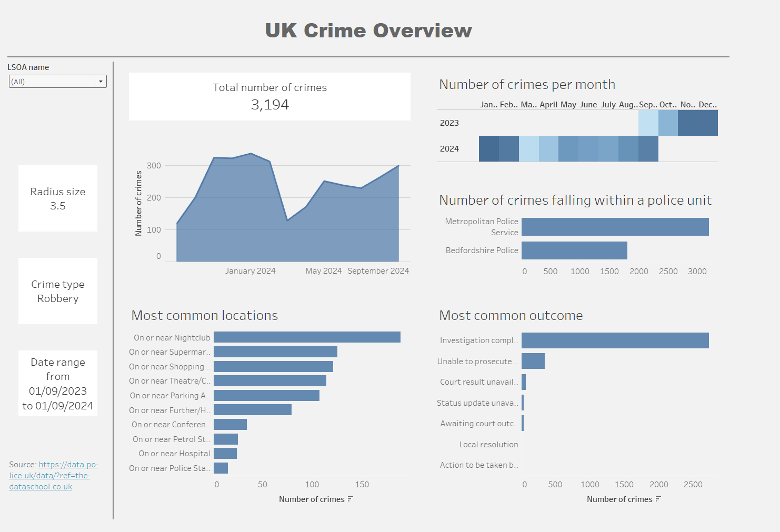Click the Jan.. column header
This screenshot has width=780, height=532.
pyautogui.click(x=489, y=105)
